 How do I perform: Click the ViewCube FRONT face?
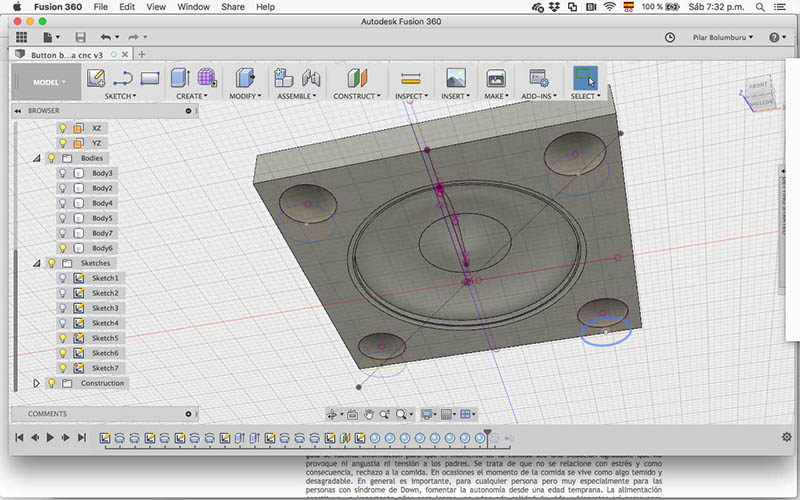point(758,85)
